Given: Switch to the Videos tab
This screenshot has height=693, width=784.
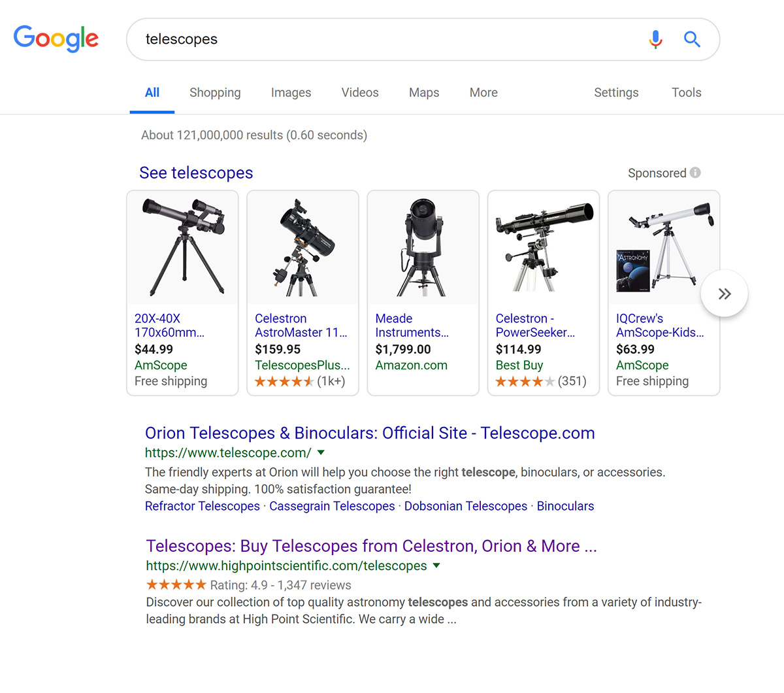Looking at the screenshot, I should (x=360, y=93).
